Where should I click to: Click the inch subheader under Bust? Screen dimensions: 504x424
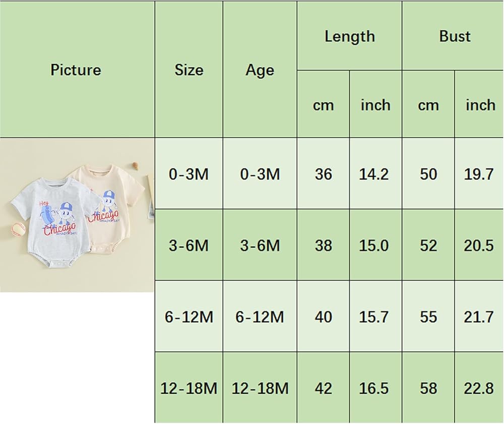[479, 105]
